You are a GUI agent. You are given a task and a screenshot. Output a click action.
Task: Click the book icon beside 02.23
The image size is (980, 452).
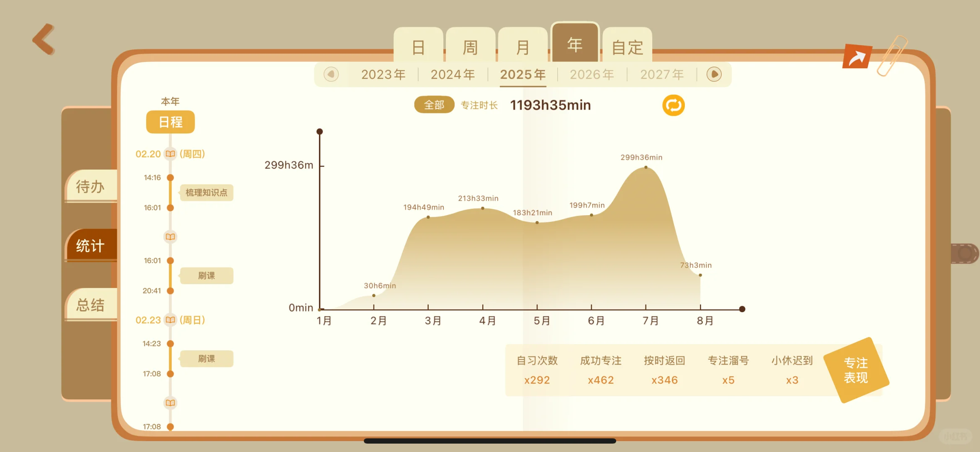[x=170, y=320]
